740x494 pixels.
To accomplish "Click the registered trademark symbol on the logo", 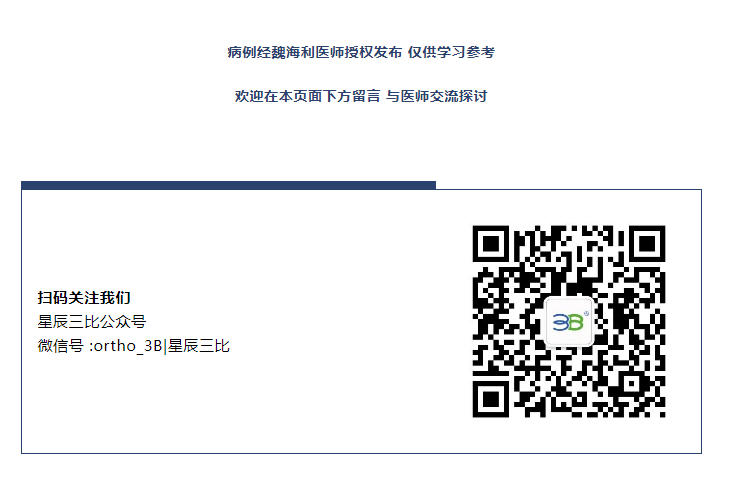I will pos(587,313).
